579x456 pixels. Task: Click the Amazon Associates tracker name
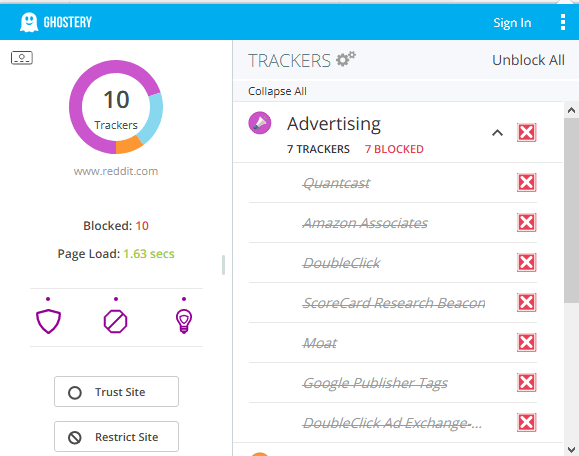365,223
